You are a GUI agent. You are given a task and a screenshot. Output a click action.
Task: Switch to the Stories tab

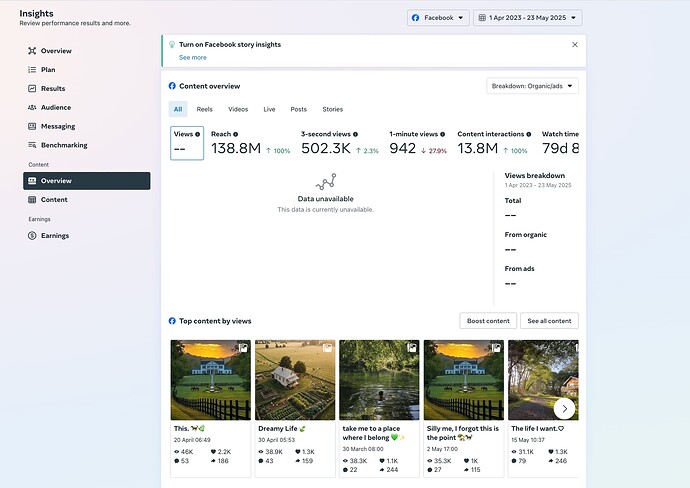click(x=333, y=109)
